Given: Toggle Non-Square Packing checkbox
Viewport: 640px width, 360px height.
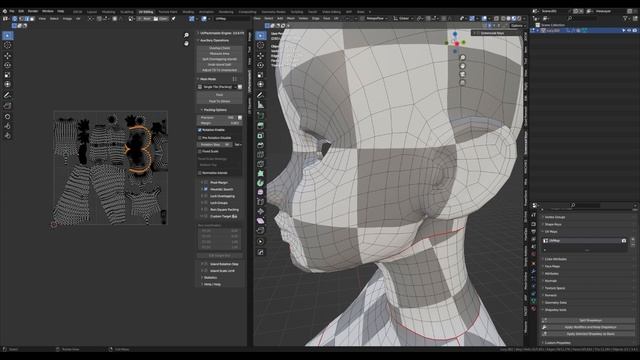Looking at the screenshot, I should pyautogui.click(x=206, y=209).
